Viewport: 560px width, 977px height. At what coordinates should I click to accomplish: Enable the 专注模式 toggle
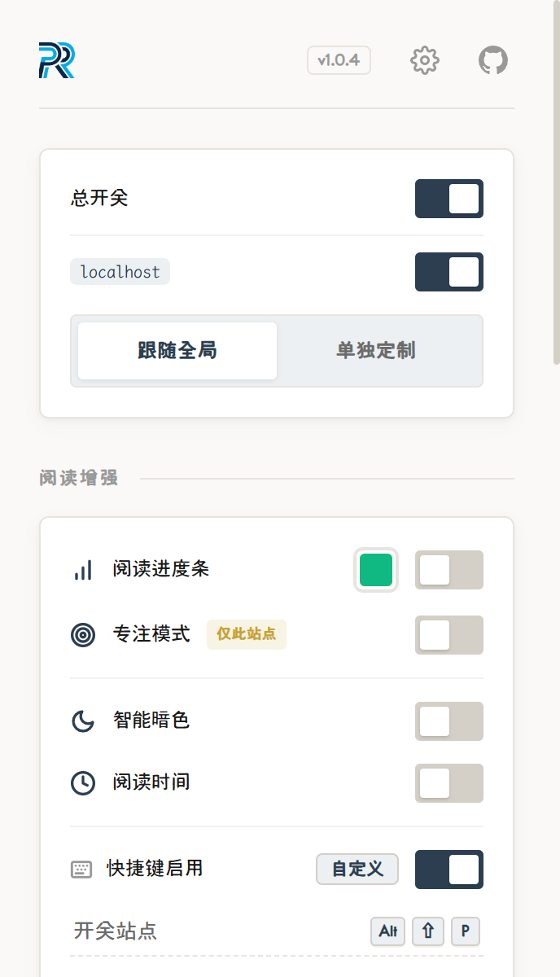coord(449,635)
